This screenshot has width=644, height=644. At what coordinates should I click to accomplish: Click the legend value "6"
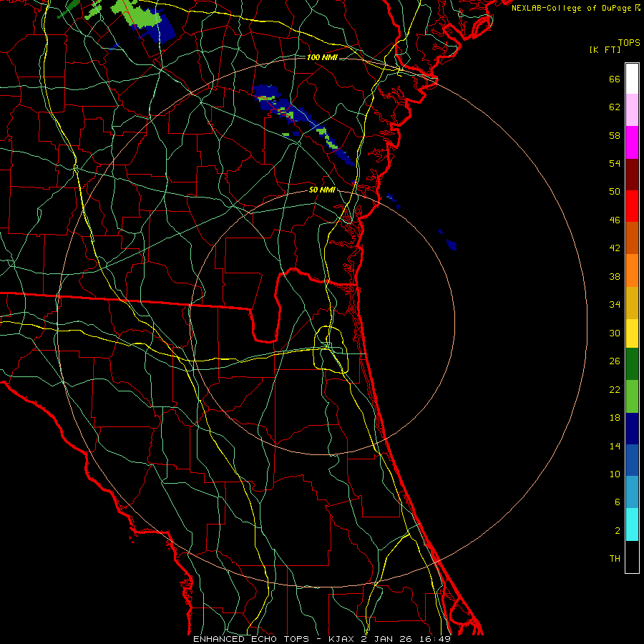click(x=618, y=502)
